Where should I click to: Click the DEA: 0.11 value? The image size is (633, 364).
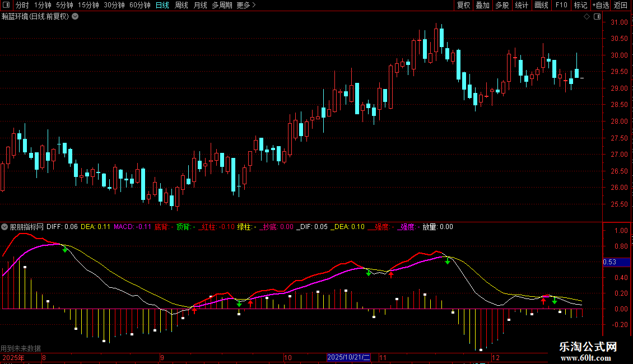96,227
